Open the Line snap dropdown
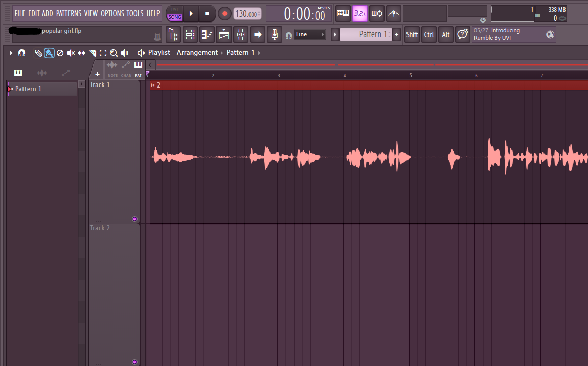This screenshot has width=588, height=366. pos(310,34)
